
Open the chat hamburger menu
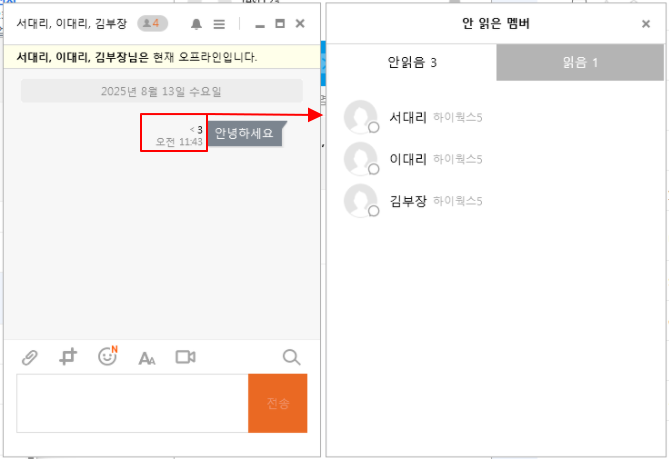point(219,23)
